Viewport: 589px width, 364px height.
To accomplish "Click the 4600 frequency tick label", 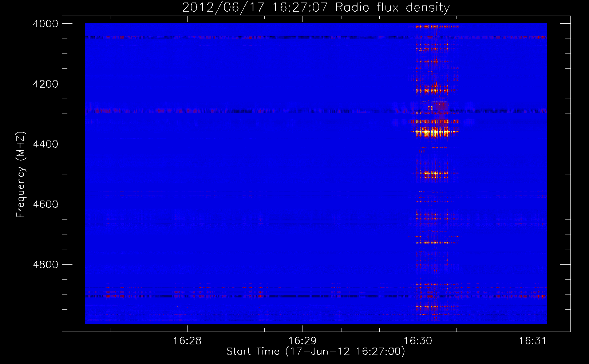I will pyautogui.click(x=46, y=204).
